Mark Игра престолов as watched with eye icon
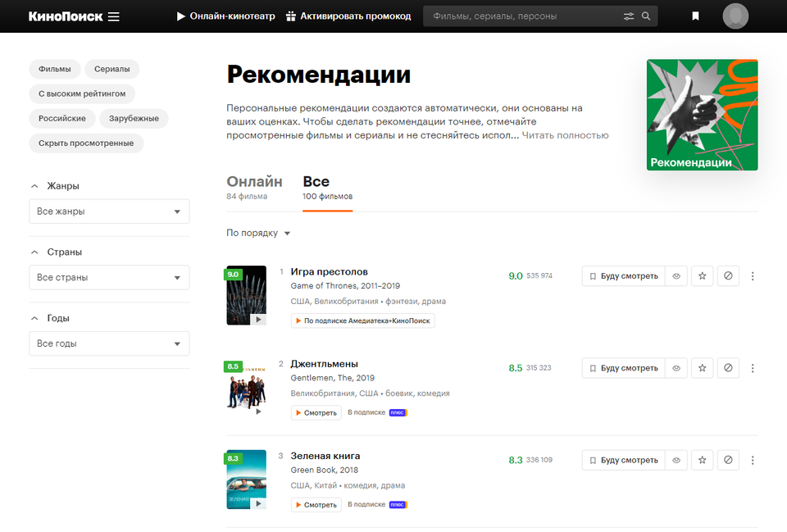This screenshot has height=532, width=787. coord(676,276)
